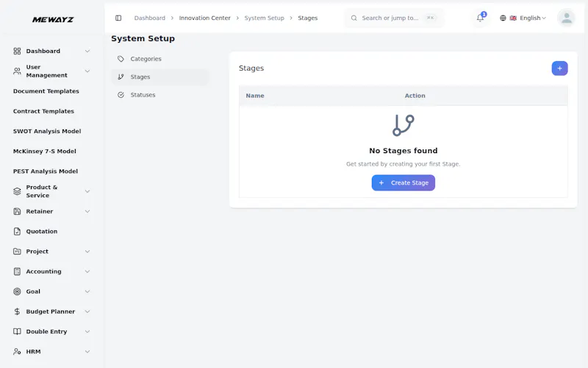Click the Product & Service layers icon

[x=17, y=191]
